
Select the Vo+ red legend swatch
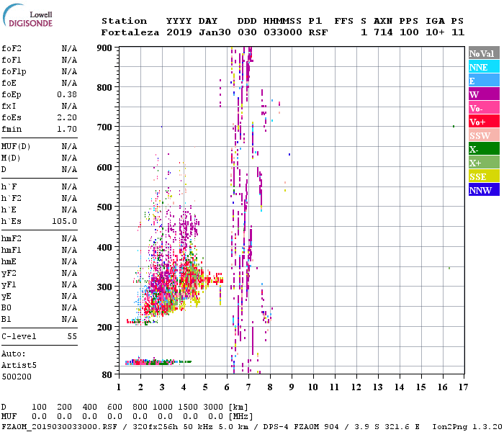[x=484, y=122]
